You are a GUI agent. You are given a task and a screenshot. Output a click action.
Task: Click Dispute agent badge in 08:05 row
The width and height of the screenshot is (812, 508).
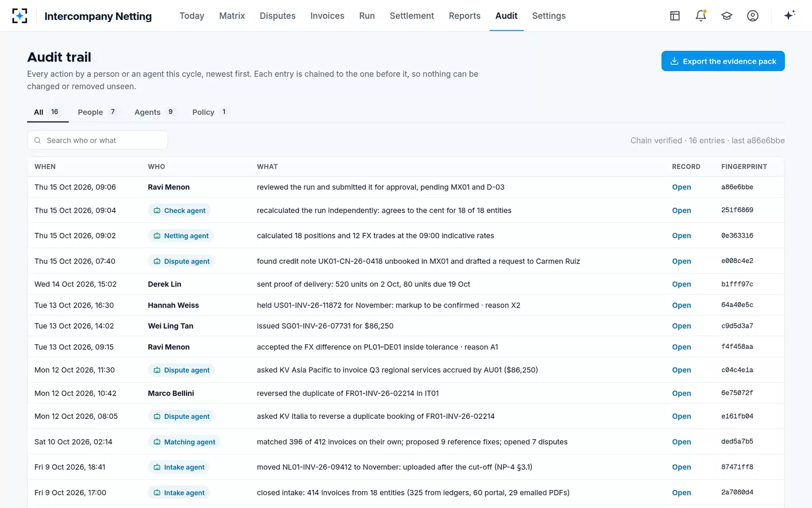pos(182,417)
